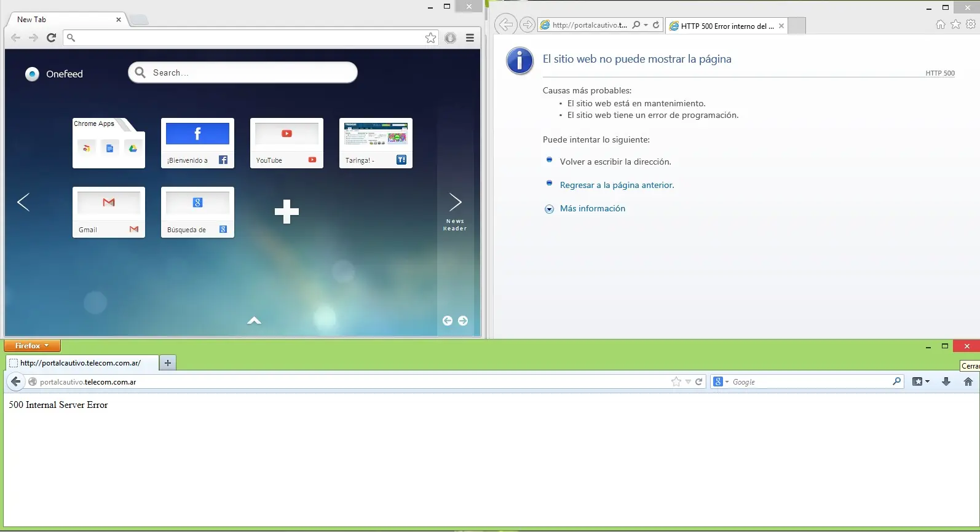This screenshot has width=980, height=532.
Task: Select the portalcautivo Firefox tab
Action: click(82, 363)
